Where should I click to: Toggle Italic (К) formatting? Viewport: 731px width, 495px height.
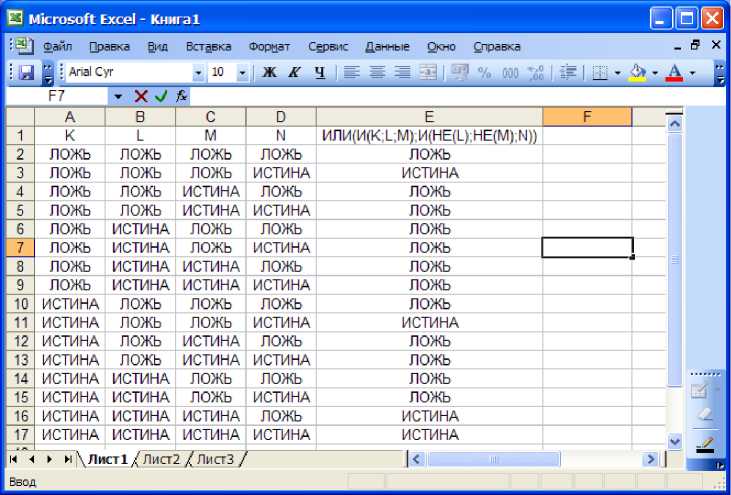(294, 72)
